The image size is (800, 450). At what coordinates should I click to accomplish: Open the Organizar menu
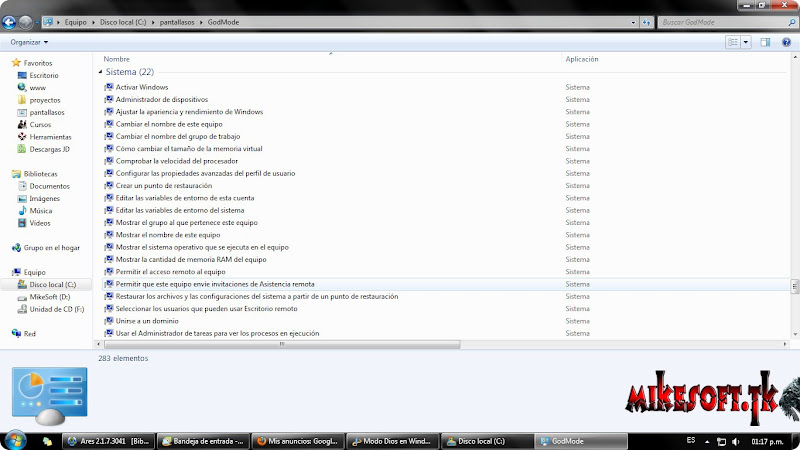point(29,42)
